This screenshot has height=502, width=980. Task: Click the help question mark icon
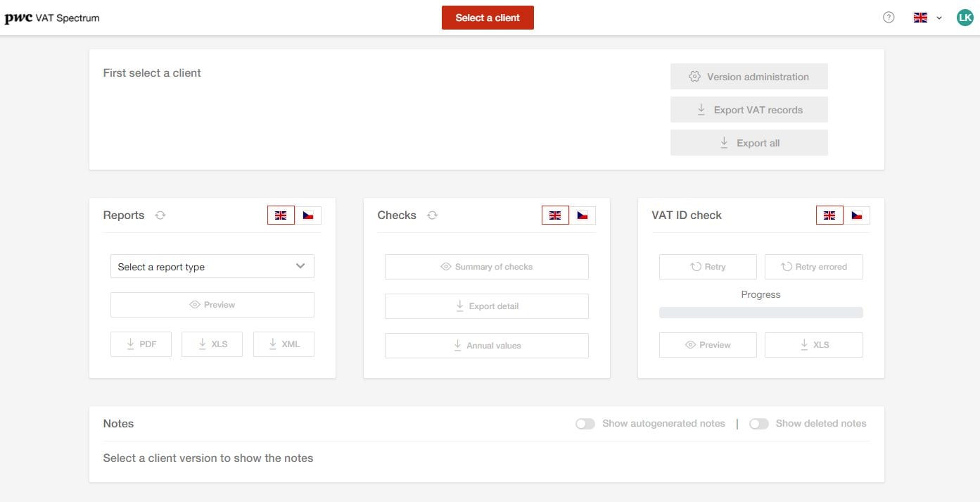(889, 18)
